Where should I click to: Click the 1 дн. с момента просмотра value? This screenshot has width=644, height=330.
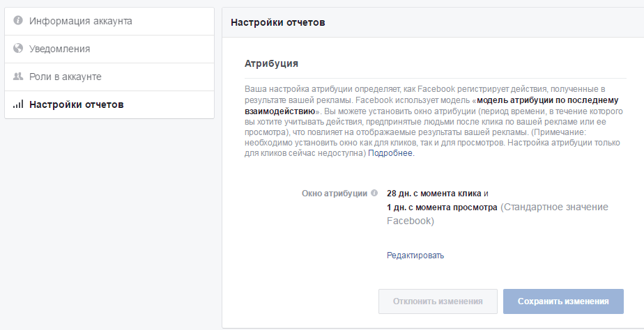pos(442,207)
